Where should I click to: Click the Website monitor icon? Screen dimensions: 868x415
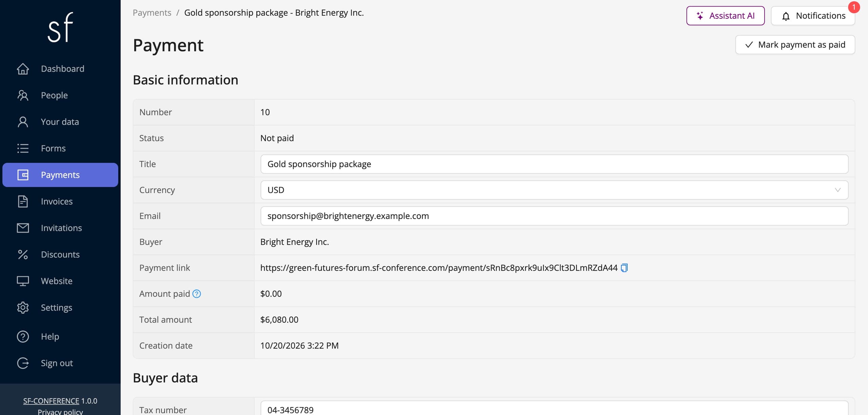coord(23,281)
